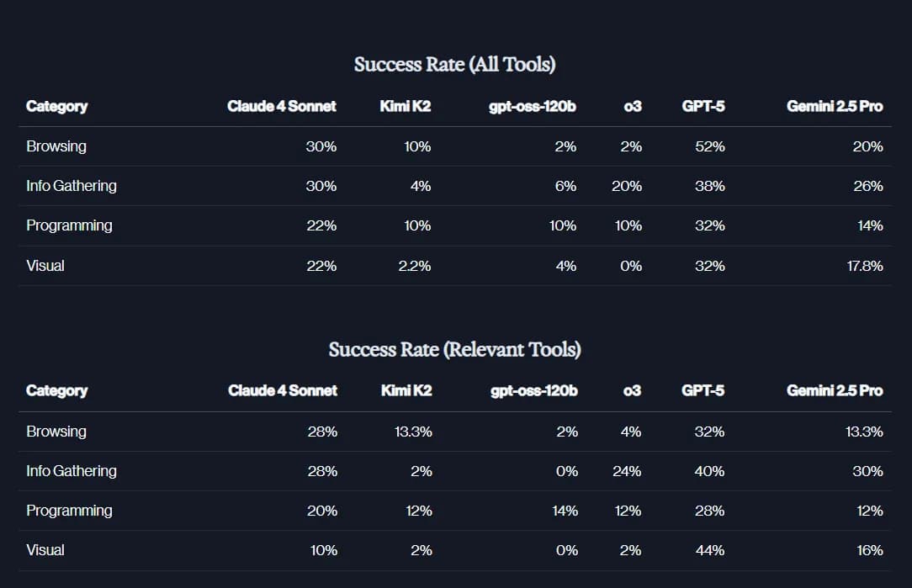The height and width of the screenshot is (588, 912).
Task: Select o3's 24% Info Gathering value
Action: [627, 471]
